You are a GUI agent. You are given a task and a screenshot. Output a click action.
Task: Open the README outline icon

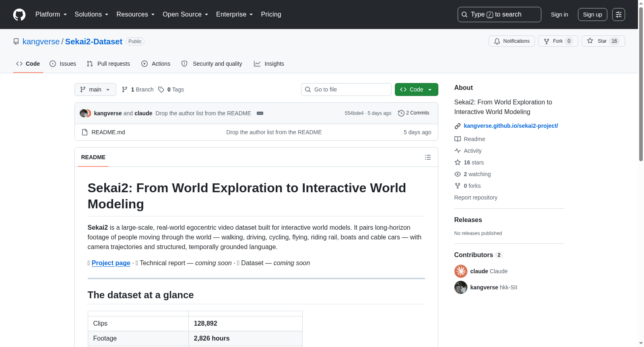click(x=428, y=157)
